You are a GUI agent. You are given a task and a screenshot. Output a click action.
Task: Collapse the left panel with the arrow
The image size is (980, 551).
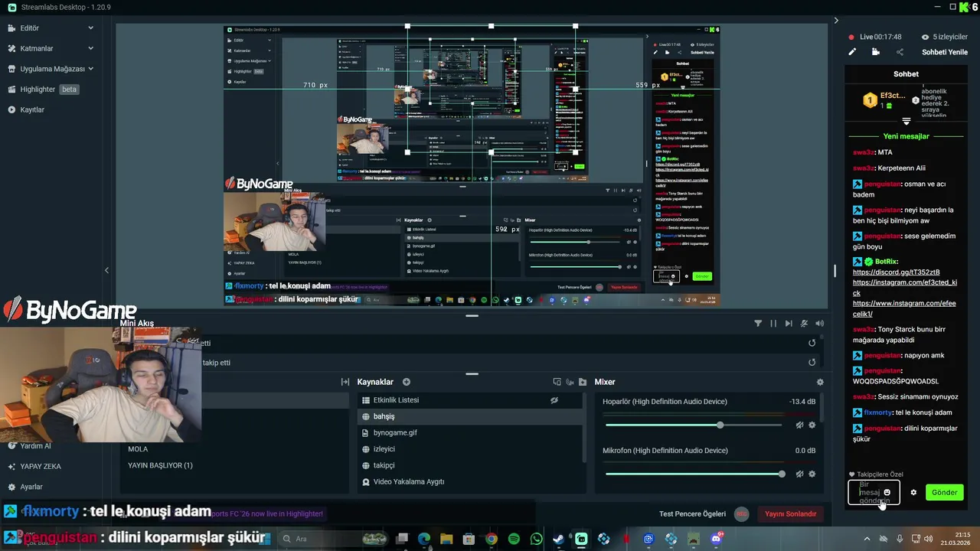tap(106, 270)
